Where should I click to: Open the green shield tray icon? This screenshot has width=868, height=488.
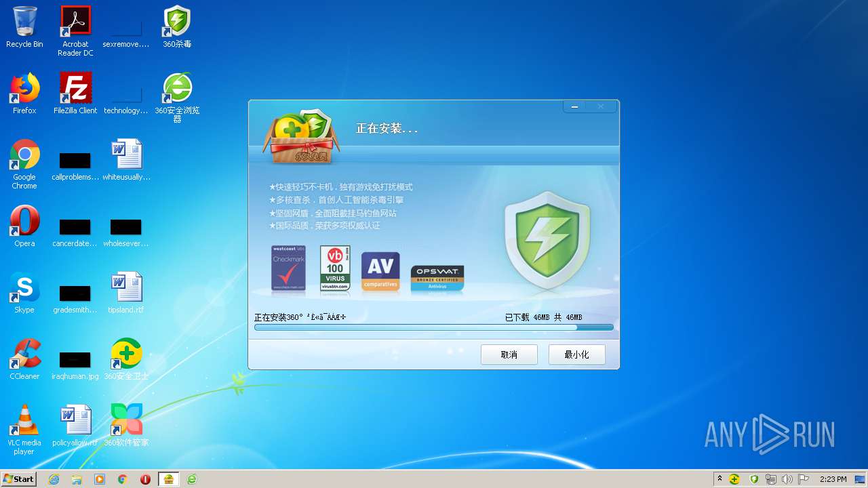pos(754,479)
